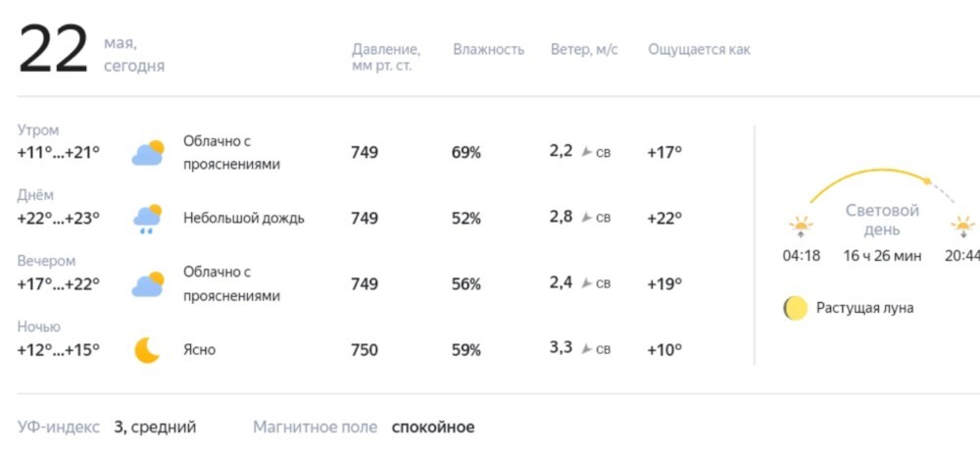This screenshot has height=455, width=980.
Task: Click the sun position marker on daylight arc
Action: [927, 181]
